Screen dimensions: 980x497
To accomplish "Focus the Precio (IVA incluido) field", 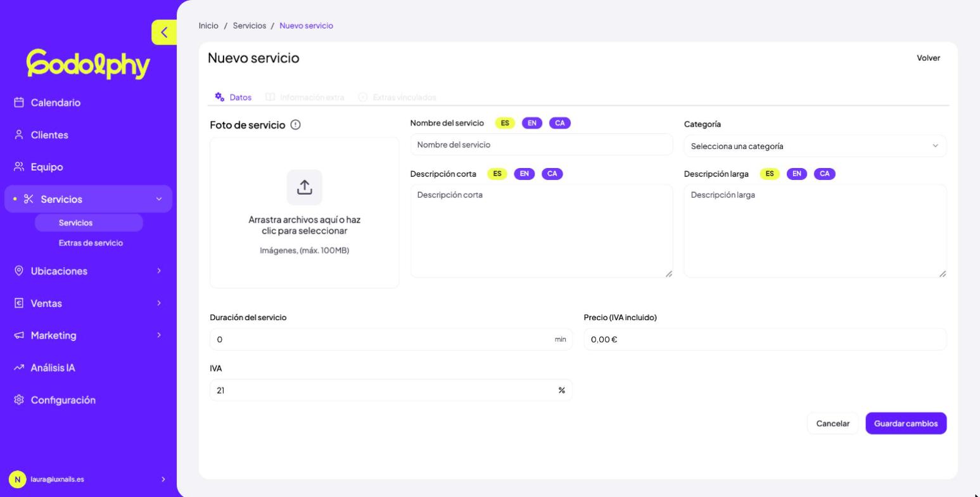I will pos(765,339).
